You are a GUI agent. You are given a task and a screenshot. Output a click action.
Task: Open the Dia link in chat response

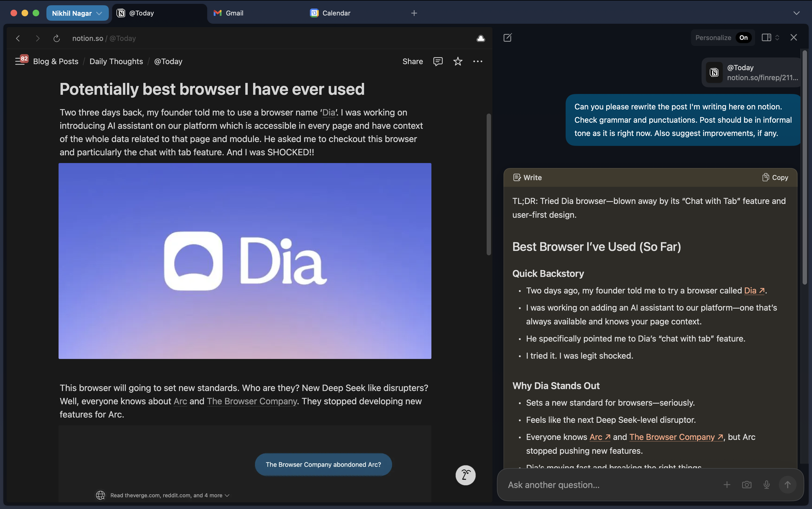point(754,290)
